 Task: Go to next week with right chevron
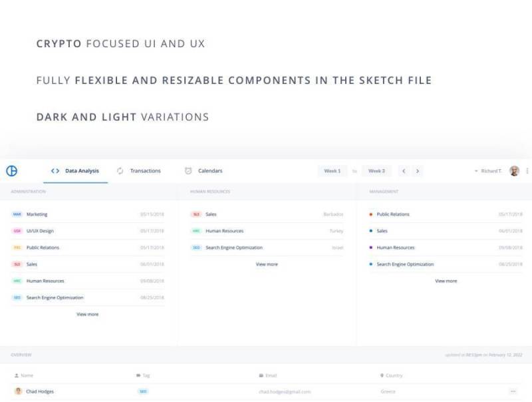(x=417, y=171)
